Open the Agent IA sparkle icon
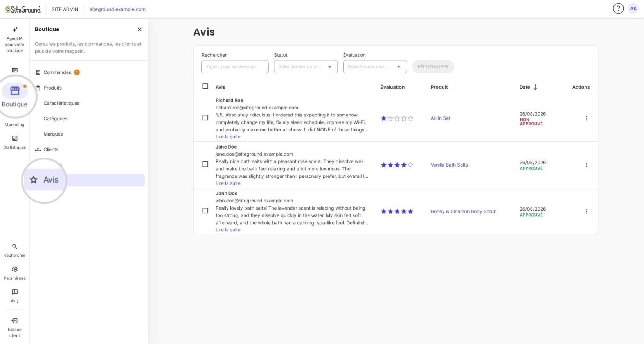This screenshot has height=344, width=644. tap(14, 30)
